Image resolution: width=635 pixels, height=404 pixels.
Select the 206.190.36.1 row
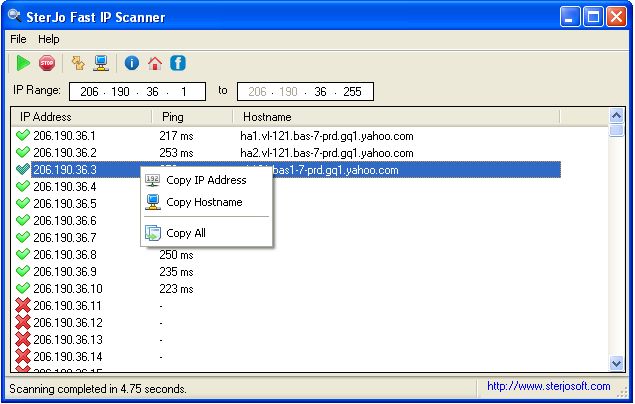pyautogui.click(x=64, y=136)
